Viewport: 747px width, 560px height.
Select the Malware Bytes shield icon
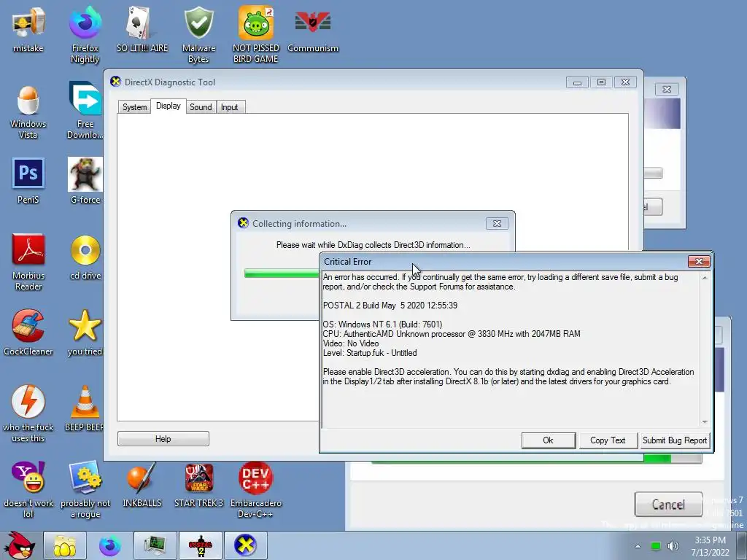[x=198, y=35]
